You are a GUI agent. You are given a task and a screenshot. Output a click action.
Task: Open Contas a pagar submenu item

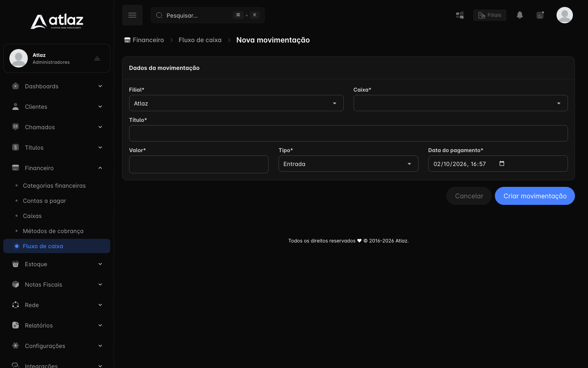(57, 201)
